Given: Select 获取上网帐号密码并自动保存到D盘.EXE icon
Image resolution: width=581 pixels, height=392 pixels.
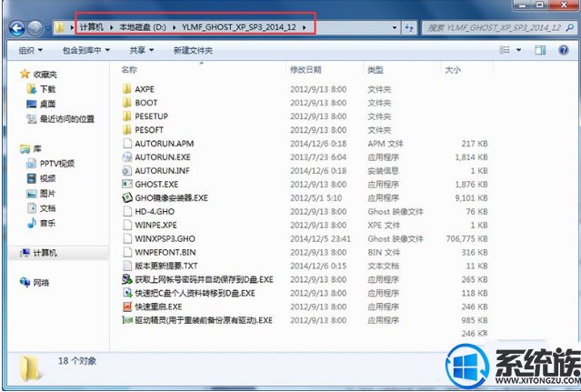Looking at the screenshot, I should pos(127,279).
